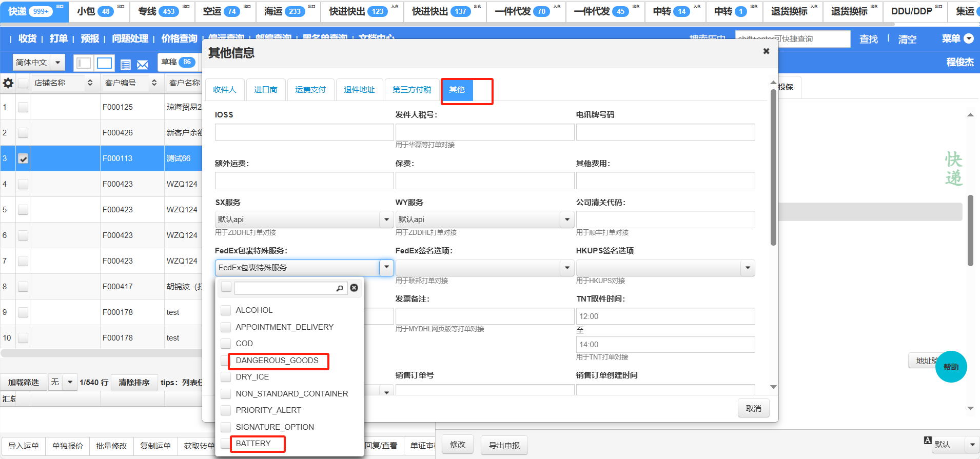Open the HKUPS签名选项 dropdown
This screenshot has width=980, height=459.
[665, 268]
